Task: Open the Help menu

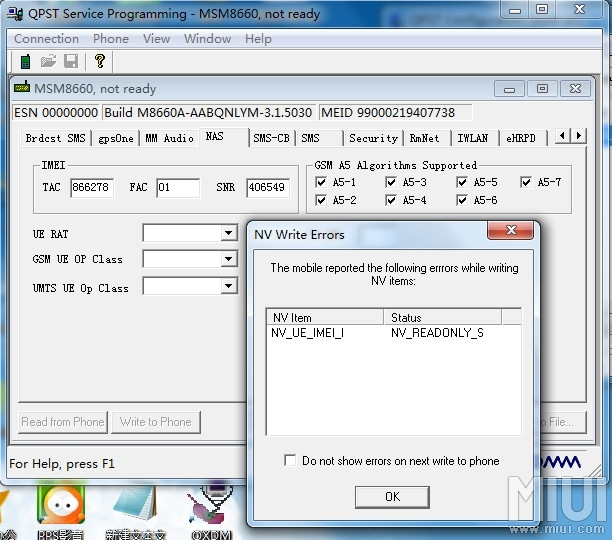Action: tap(258, 39)
